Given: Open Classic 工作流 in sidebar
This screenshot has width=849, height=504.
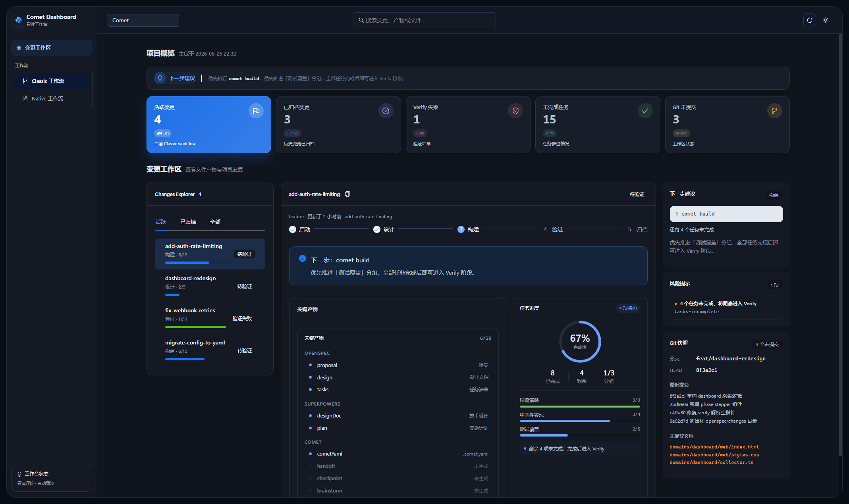Looking at the screenshot, I should click(x=52, y=81).
